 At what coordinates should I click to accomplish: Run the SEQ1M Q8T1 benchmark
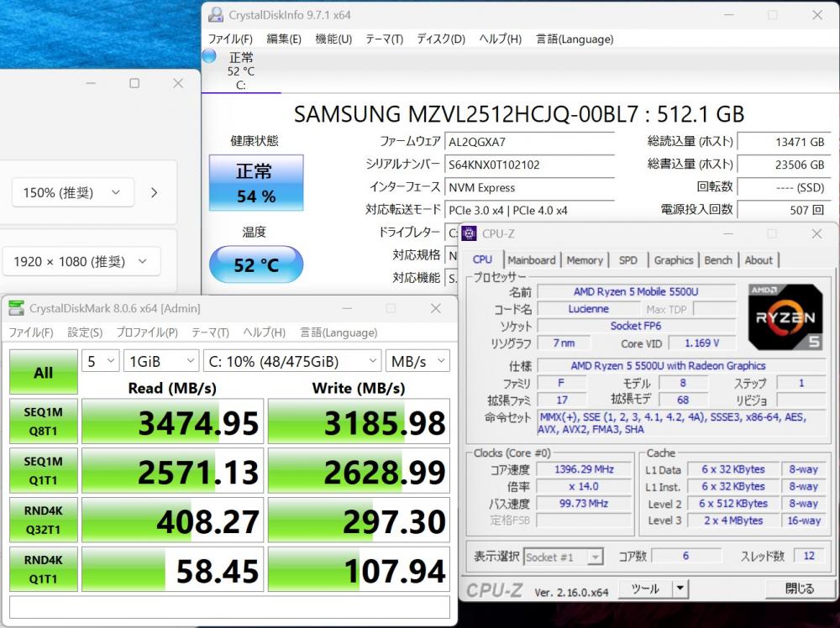(44, 421)
